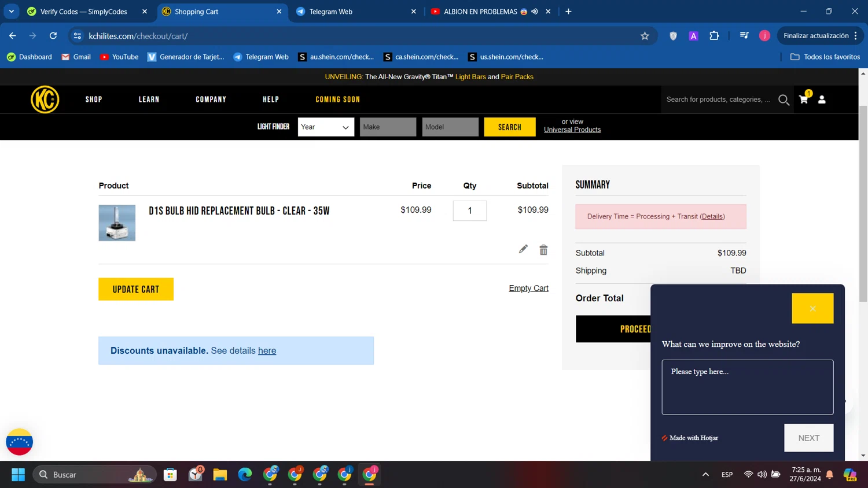868x488 pixels.
Task: Click the Windows taskbar Buscar search box
Action: click(x=94, y=475)
